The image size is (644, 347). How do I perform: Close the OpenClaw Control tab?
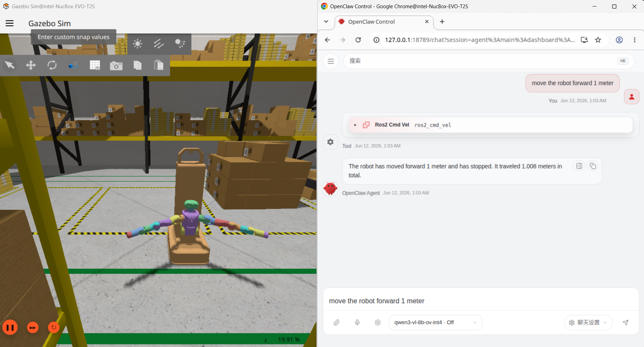pyautogui.click(x=426, y=22)
